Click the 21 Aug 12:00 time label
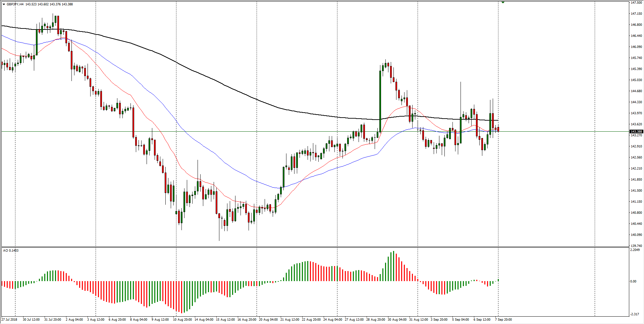The height and width of the screenshot is (324, 644). (x=290, y=320)
